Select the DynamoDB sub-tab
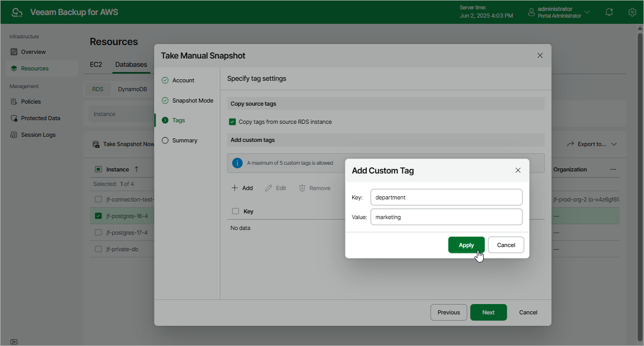This screenshot has width=644, height=346. pyautogui.click(x=132, y=89)
